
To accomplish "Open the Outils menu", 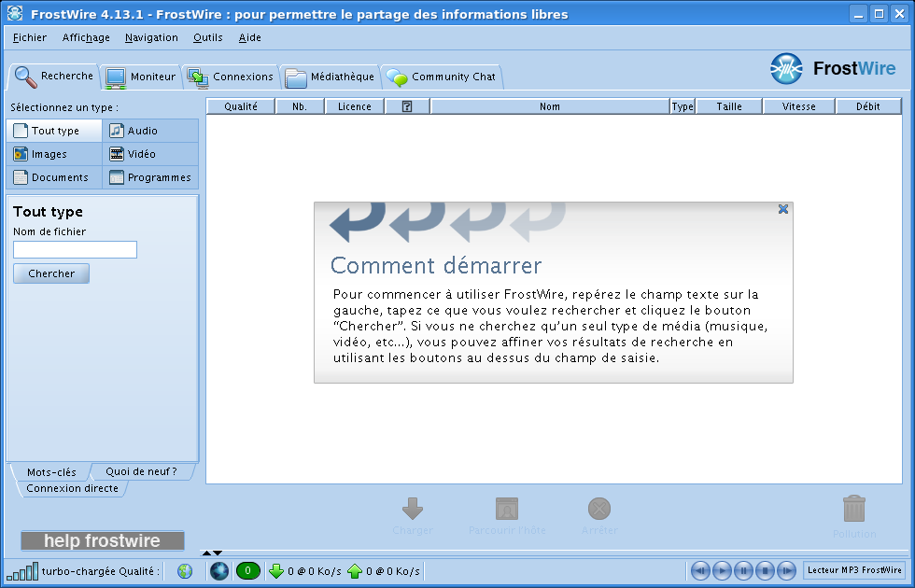I will click(x=207, y=37).
